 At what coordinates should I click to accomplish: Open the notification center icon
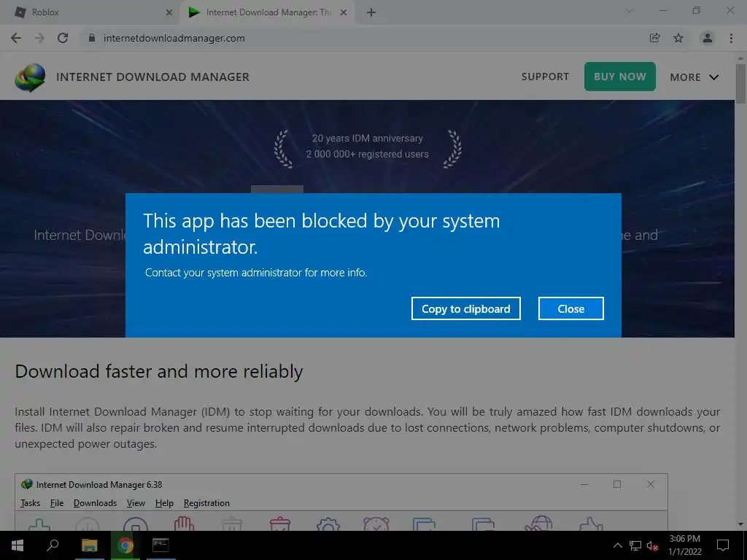click(723, 545)
